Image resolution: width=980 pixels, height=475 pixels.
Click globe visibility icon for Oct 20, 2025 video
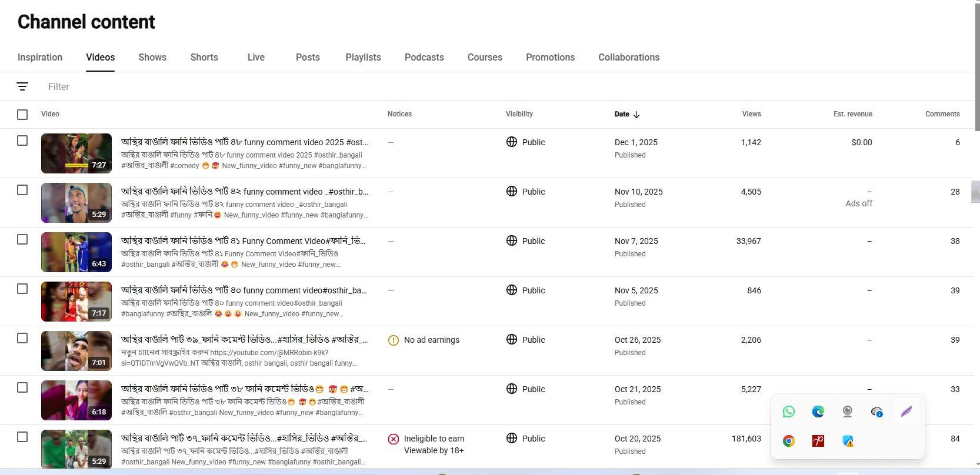click(512, 438)
